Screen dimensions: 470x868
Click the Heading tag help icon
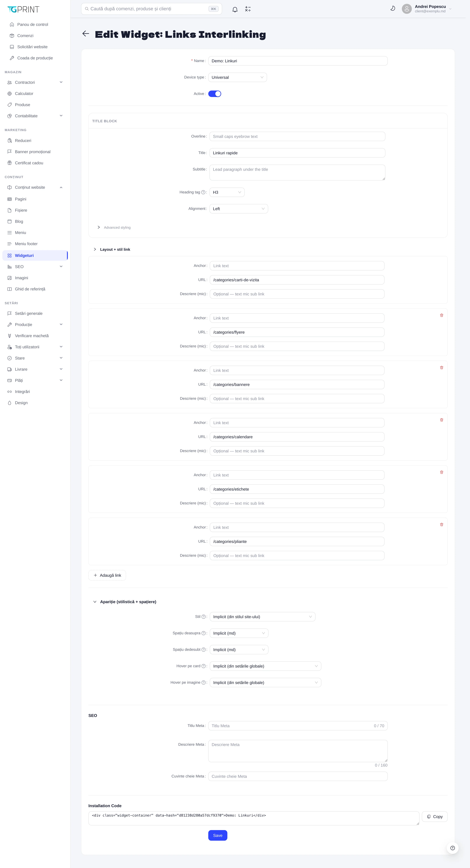[x=203, y=192]
